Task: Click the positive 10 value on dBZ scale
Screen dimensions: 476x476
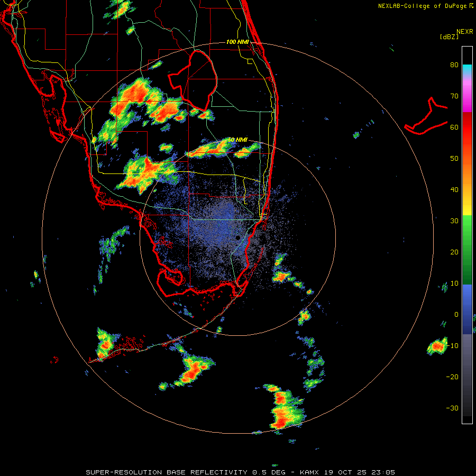Action: click(x=454, y=283)
